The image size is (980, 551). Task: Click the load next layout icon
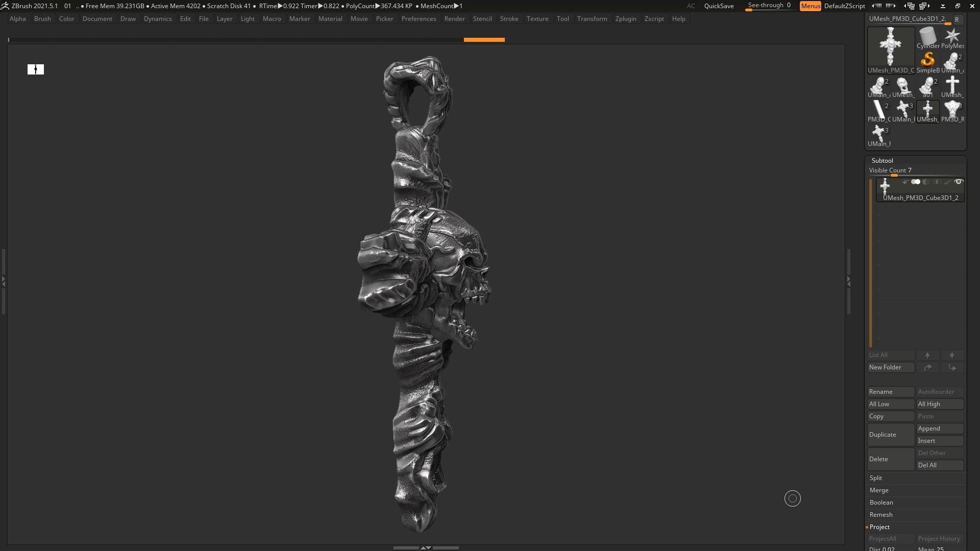click(924, 6)
